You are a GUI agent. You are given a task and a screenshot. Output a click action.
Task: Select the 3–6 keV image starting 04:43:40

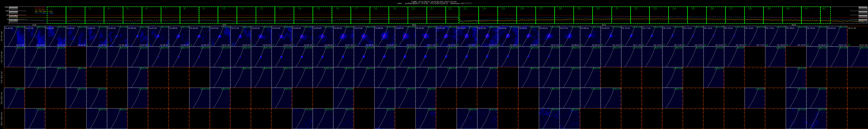point(76,36)
